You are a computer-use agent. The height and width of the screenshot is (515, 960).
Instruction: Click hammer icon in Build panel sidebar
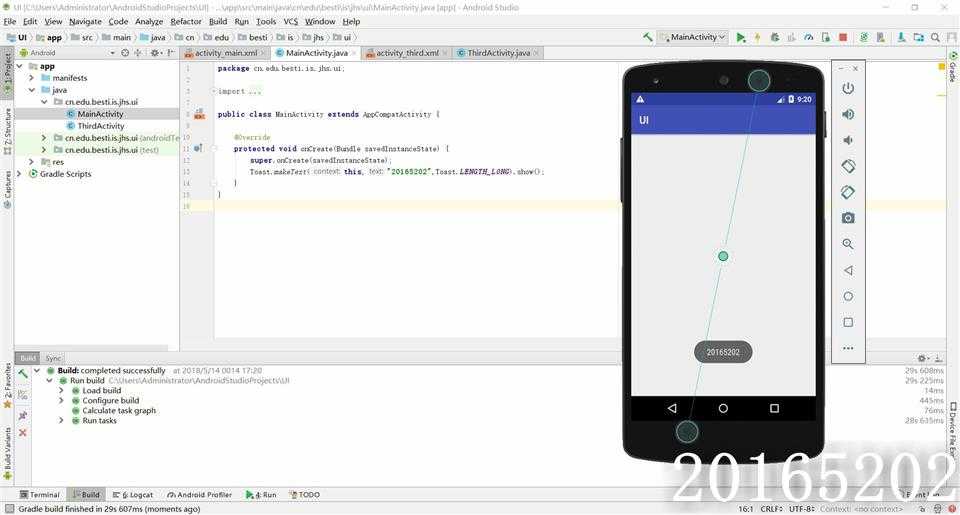coord(23,374)
